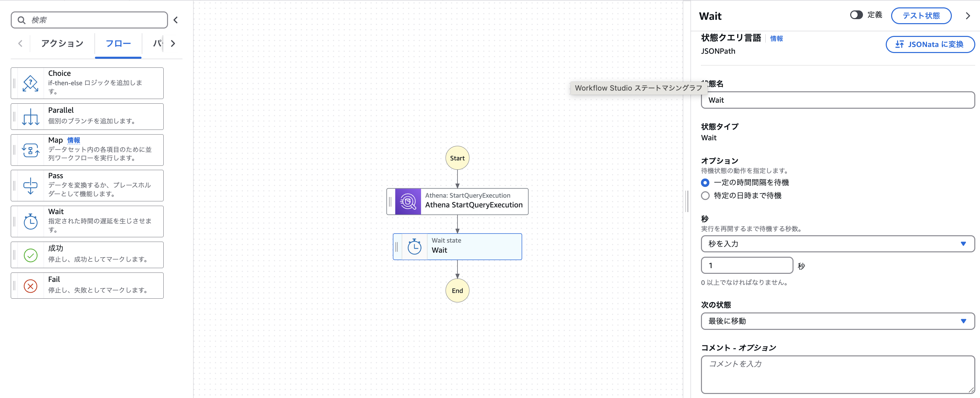Toggle the 定義 definition switch
This screenshot has width=980, height=398.
[856, 15]
